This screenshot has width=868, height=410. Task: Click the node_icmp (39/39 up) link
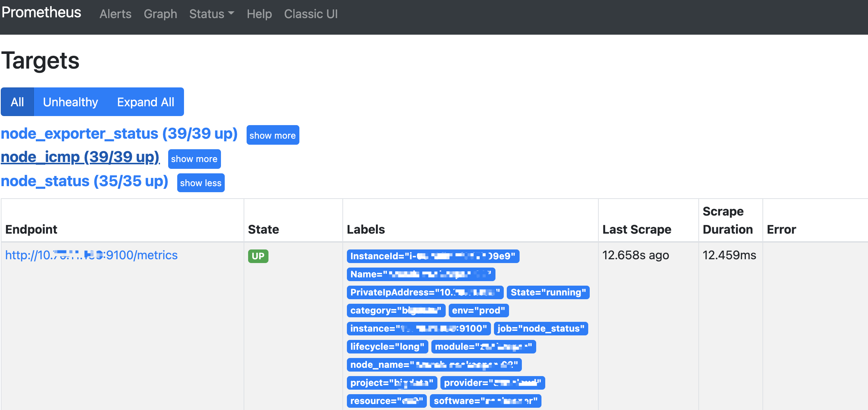[x=80, y=157]
